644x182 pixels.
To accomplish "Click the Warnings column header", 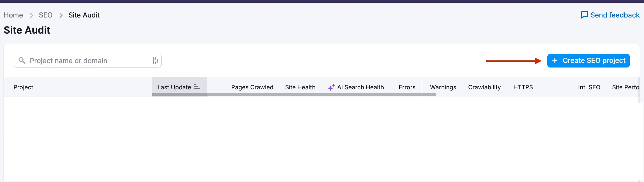I will [443, 87].
